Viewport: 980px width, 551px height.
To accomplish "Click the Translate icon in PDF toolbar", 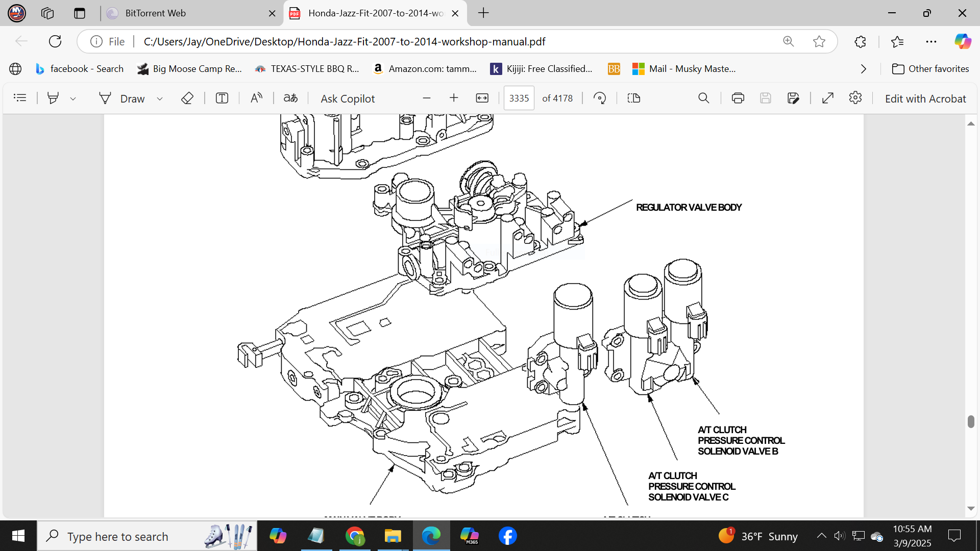I will click(x=290, y=98).
